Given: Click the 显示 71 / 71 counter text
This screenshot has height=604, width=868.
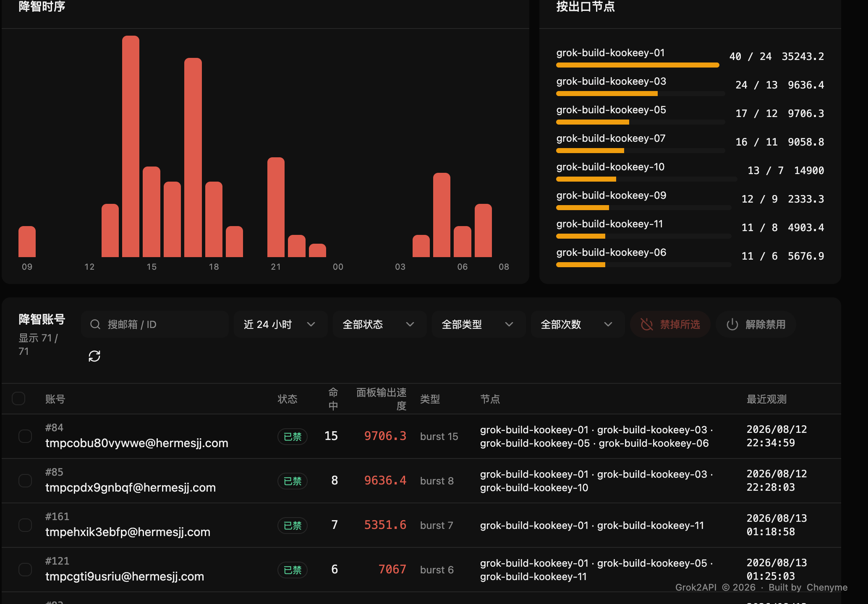Looking at the screenshot, I should [39, 344].
